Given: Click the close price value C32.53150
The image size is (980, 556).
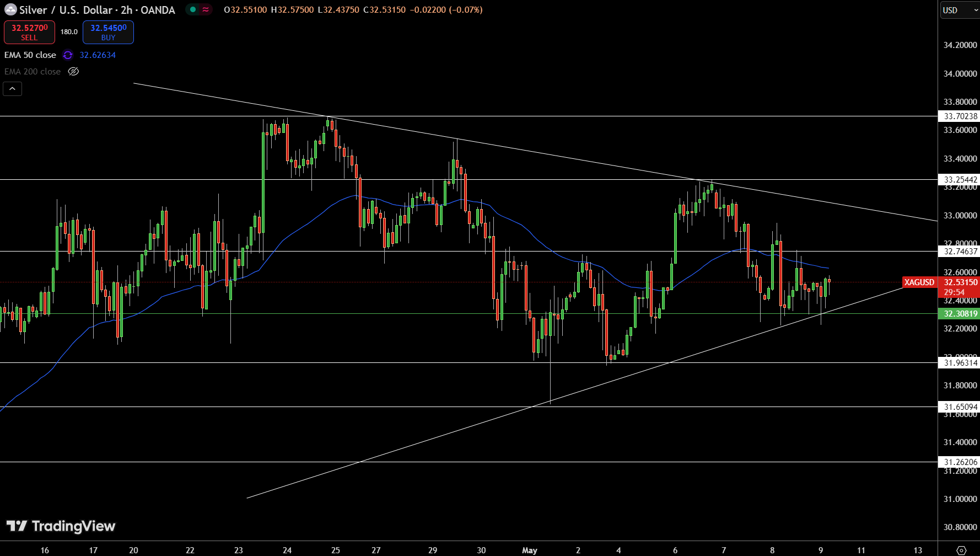Looking at the screenshot, I should tap(384, 10).
